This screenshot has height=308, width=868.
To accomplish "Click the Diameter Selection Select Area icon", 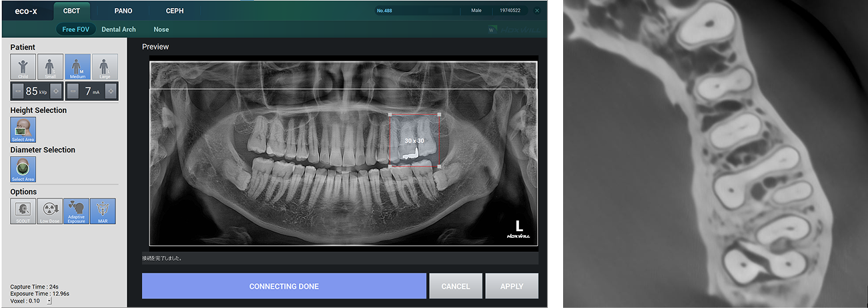I will tap(23, 170).
